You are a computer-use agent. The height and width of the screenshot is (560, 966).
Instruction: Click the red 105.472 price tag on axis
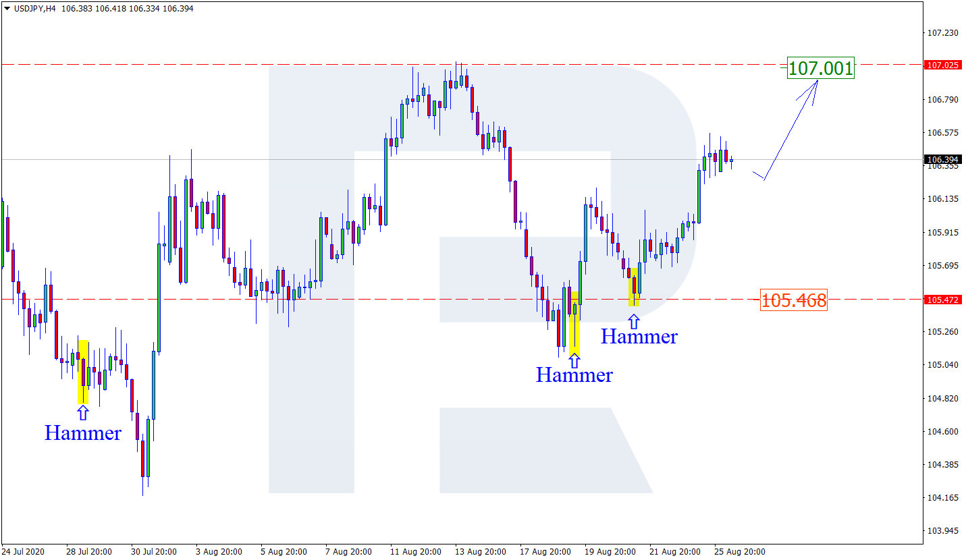click(x=943, y=300)
